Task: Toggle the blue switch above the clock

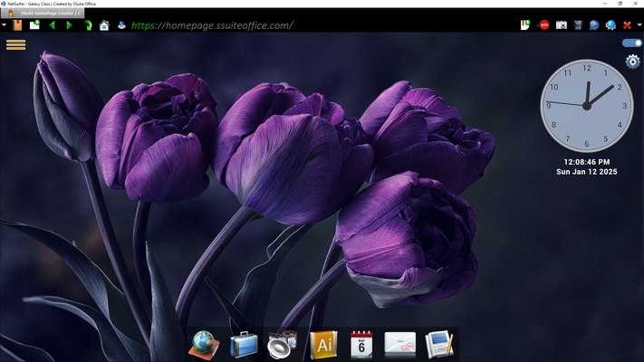Action: [631, 43]
